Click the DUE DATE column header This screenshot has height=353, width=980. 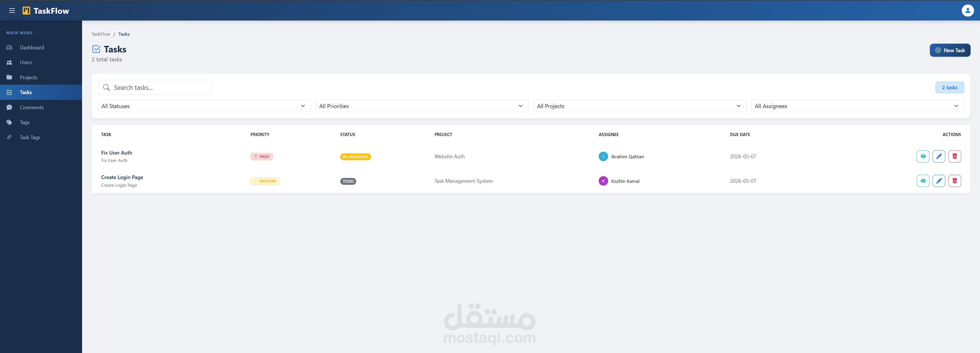coord(740,134)
